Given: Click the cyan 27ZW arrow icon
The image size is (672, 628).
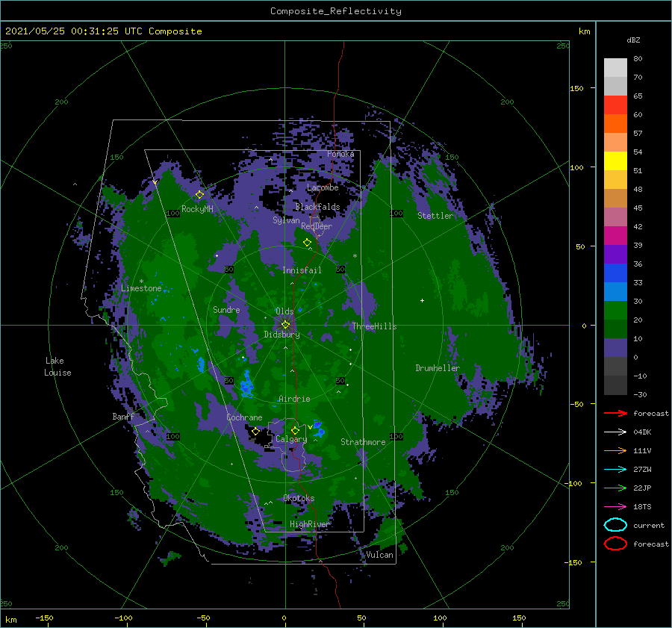Looking at the screenshot, I should pyautogui.click(x=615, y=470).
